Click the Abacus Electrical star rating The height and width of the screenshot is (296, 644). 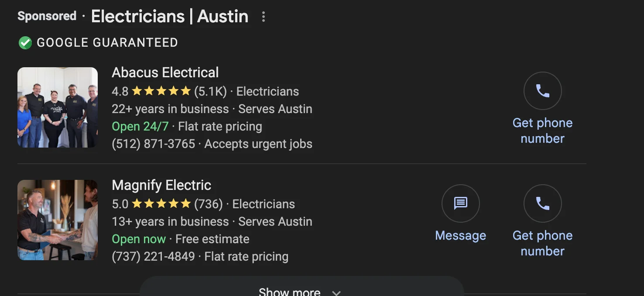point(161,91)
